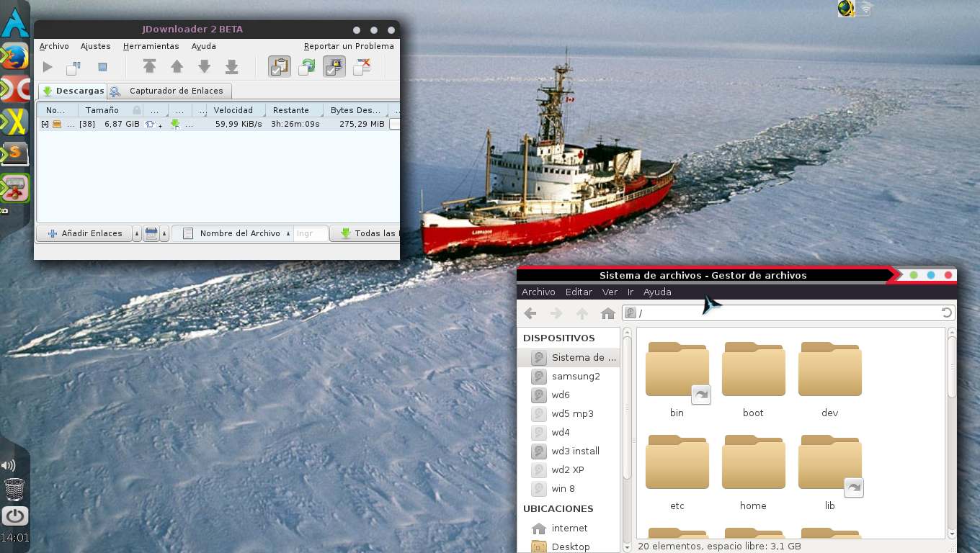980x553 pixels.
Task: Open Nombre del Archivo search type dropdown
Action: (233, 233)
